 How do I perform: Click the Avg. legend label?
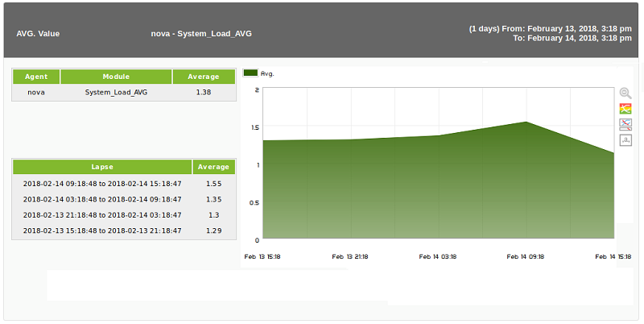(x=267, y=73)
